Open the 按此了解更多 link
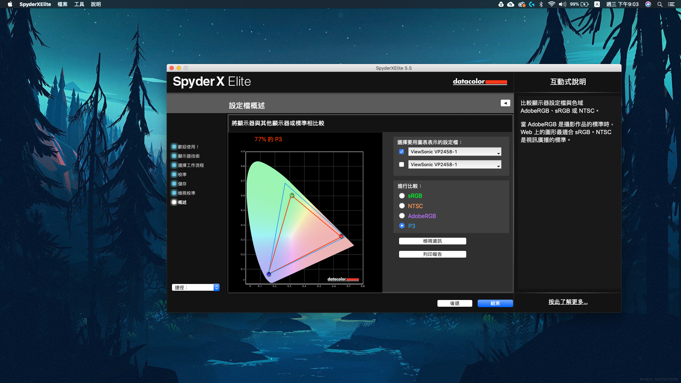681x383 pixels. [x=568, y=302]
